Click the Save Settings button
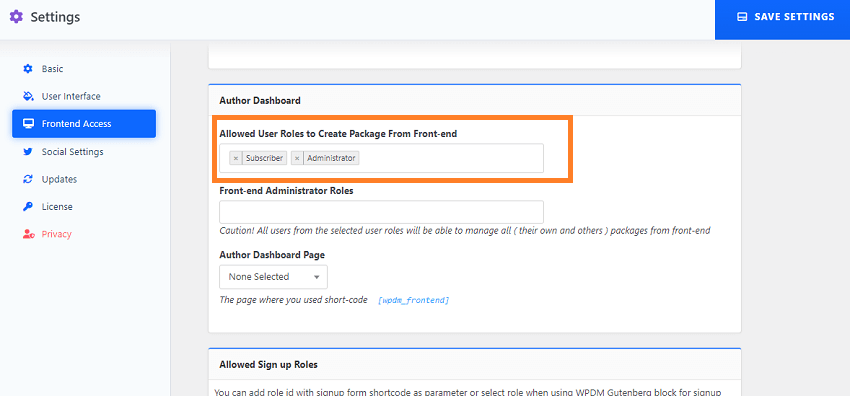 point(782,20)
